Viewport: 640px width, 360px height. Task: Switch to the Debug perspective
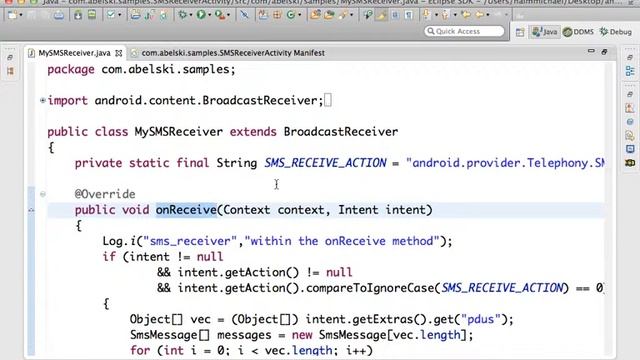[x=616, y=31]
